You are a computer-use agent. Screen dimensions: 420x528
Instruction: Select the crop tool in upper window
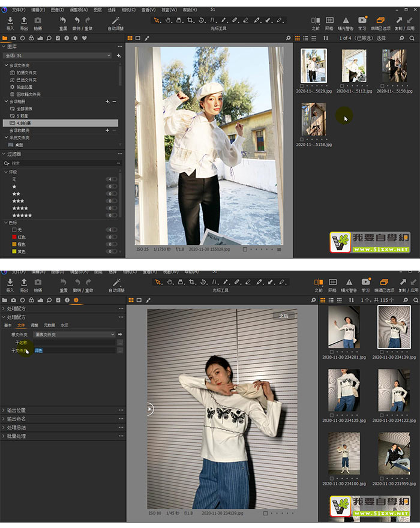[191, 20]
